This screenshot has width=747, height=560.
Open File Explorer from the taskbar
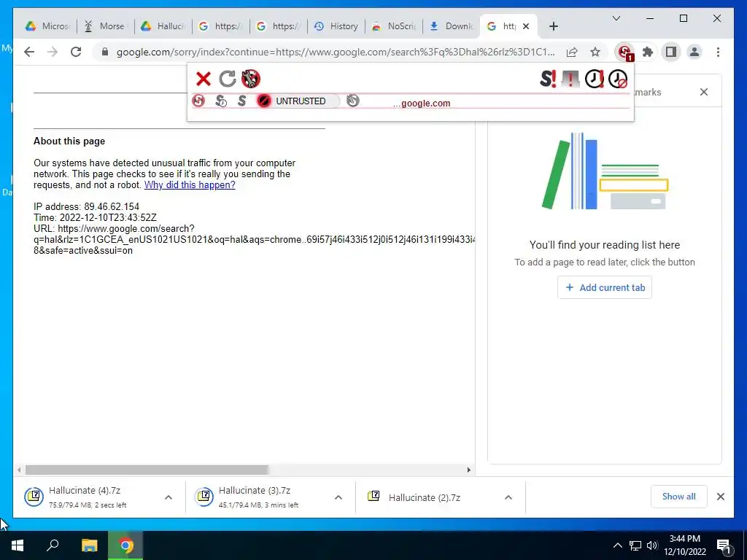click(89, 545)
